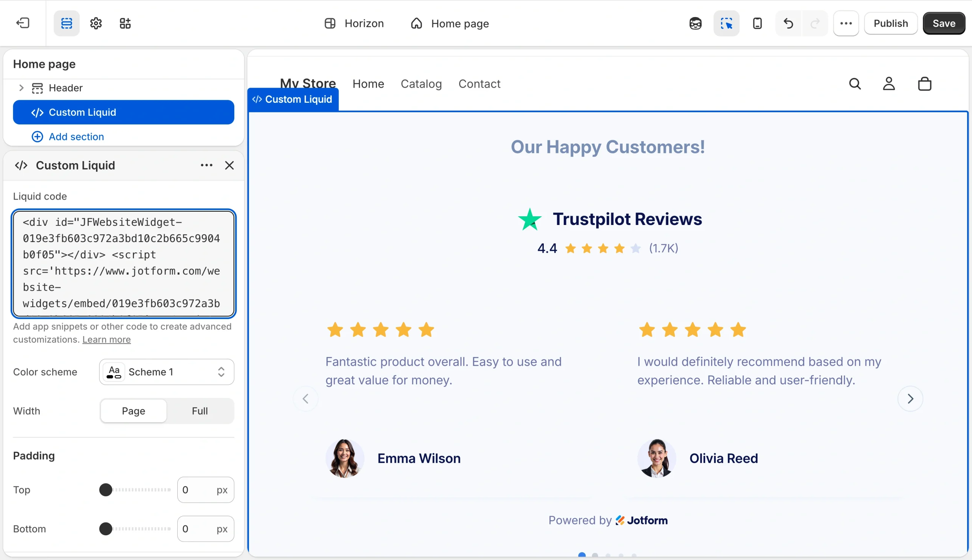Open the Catalog menu item in preview
Image resolution: width=972 pixels, height=560 pixels.
(x=421, y=84)
